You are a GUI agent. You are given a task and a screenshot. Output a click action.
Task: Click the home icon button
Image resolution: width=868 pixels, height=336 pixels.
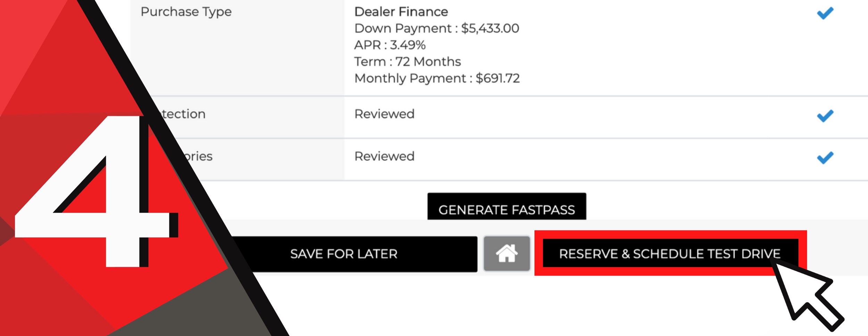507,254
